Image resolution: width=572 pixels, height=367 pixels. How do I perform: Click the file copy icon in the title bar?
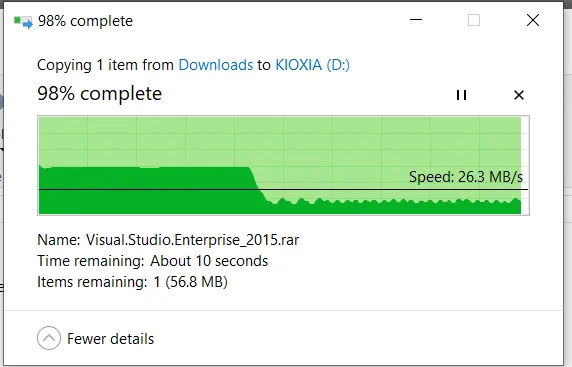[x=23, y=22]
